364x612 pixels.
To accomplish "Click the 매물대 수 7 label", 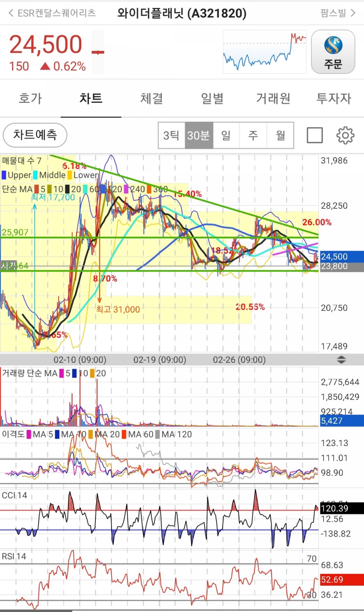I will pyautogui.click(x=22, y=161).
